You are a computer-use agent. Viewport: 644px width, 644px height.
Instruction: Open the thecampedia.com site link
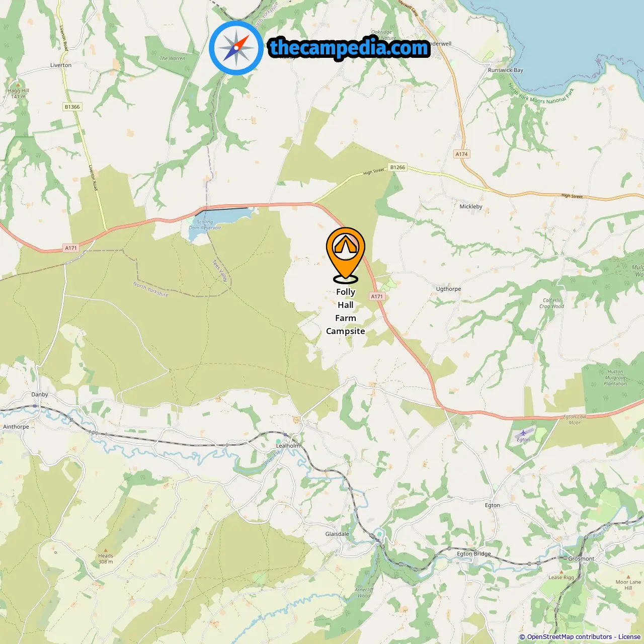(x=349, y=48)
